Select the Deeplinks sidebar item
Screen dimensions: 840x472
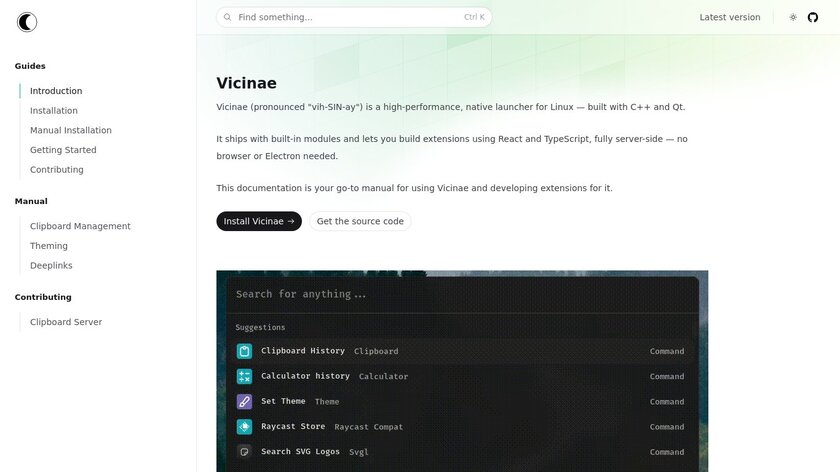click(x=51, y=266)
